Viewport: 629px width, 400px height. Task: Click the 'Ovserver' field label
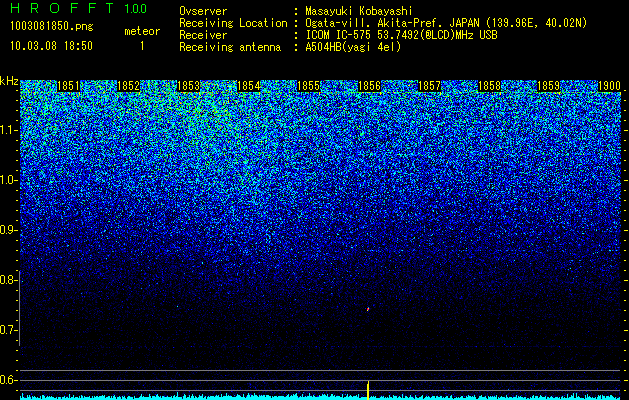(203, 12)
